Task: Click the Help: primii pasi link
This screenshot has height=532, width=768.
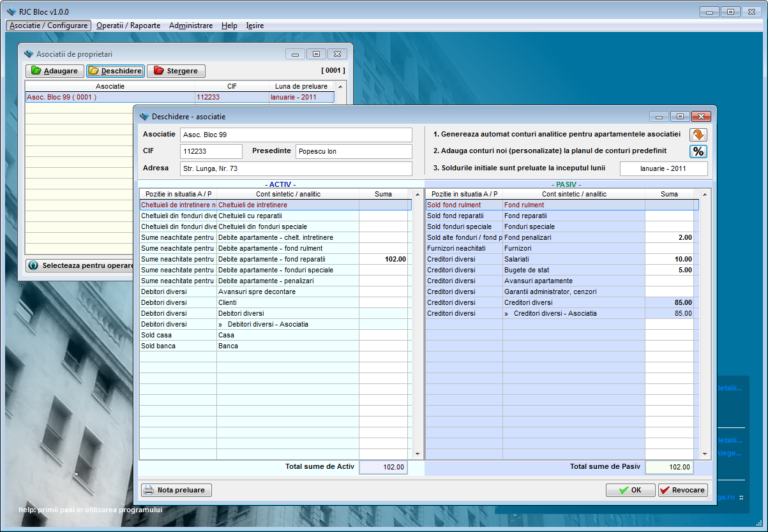Action: pos(90,510)
